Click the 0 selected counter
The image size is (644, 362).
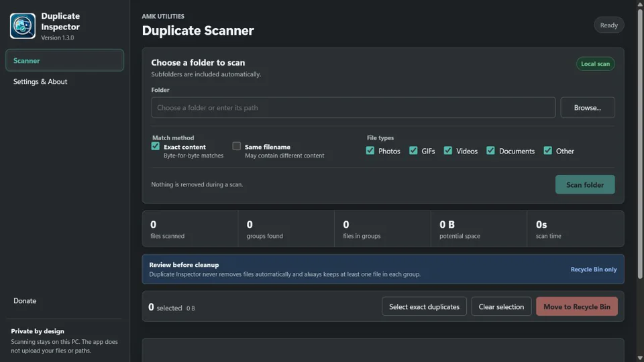tap(165, 308)
